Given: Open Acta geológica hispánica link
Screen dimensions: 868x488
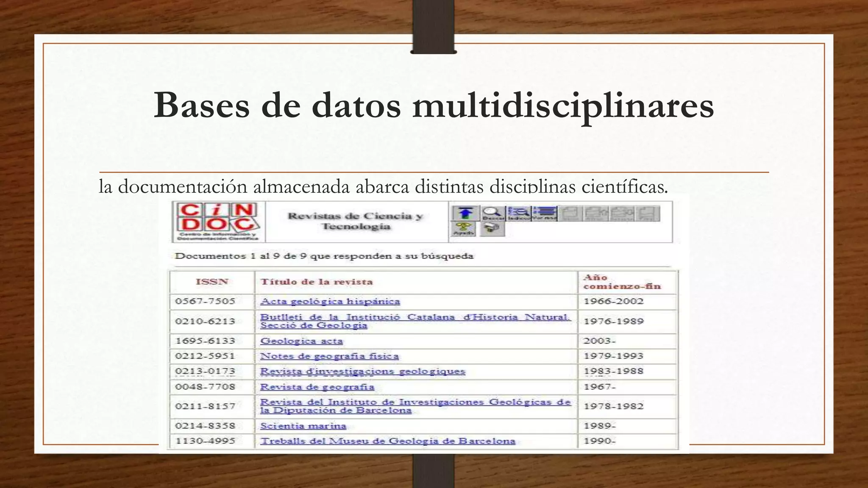Looking at the screenshot, I should point(330,301).
